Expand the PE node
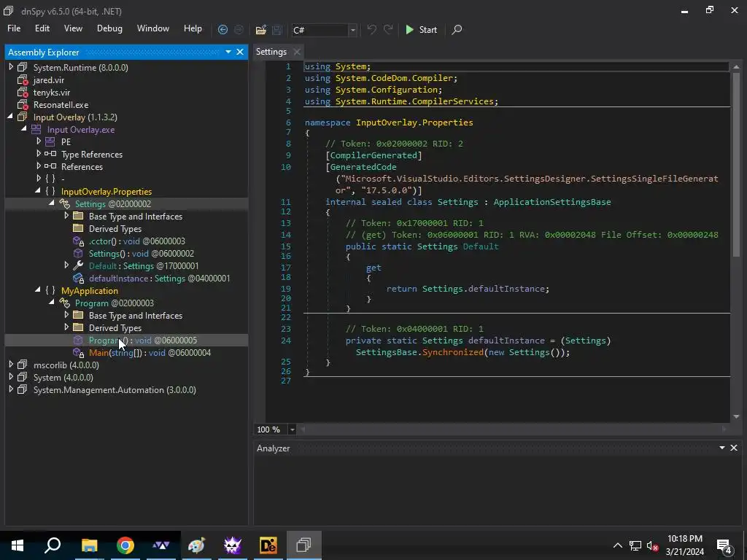This screenshot has height=560, width=747. coord(39,141)
